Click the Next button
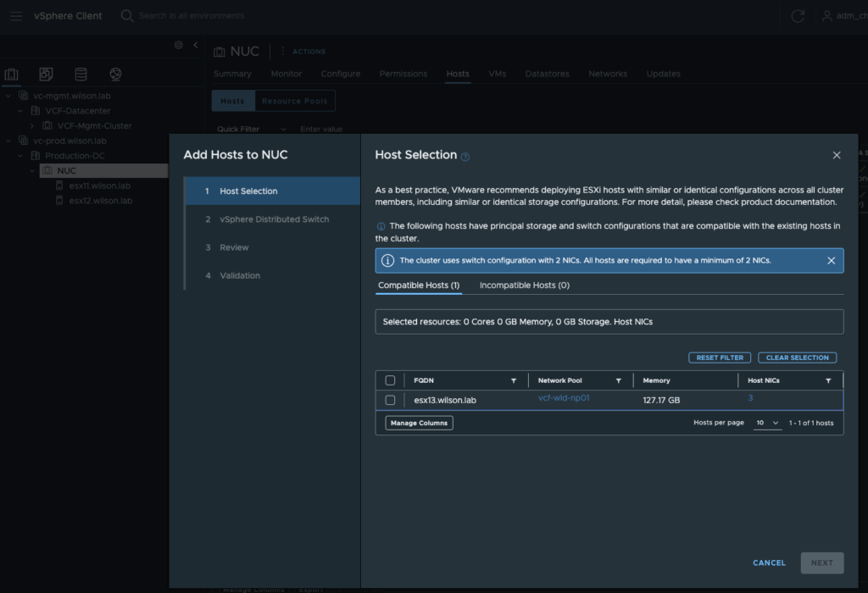The image size is (868, 593). tap(822, 563)
